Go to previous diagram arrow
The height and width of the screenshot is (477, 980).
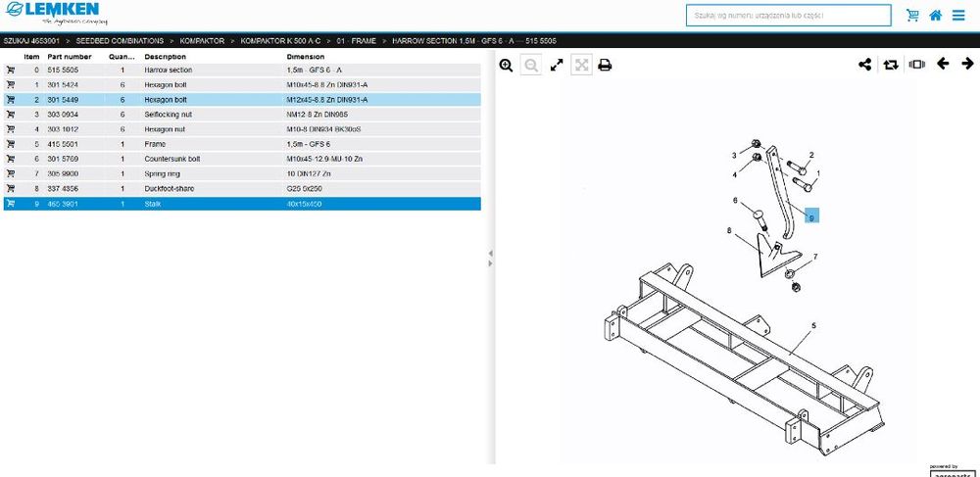point(943,63)
